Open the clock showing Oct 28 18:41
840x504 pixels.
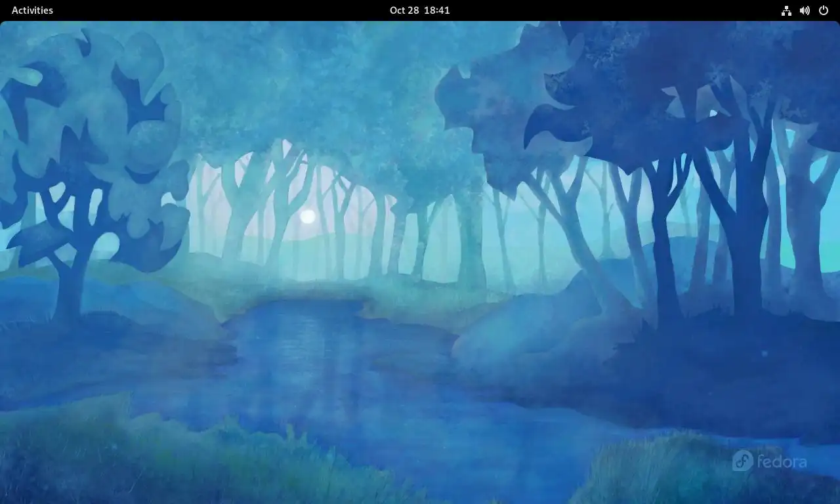pyautogui.click(x=419, y=10)
